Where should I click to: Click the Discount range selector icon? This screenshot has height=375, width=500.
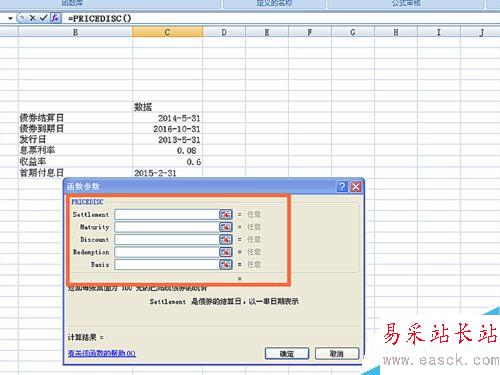point(226,239)
